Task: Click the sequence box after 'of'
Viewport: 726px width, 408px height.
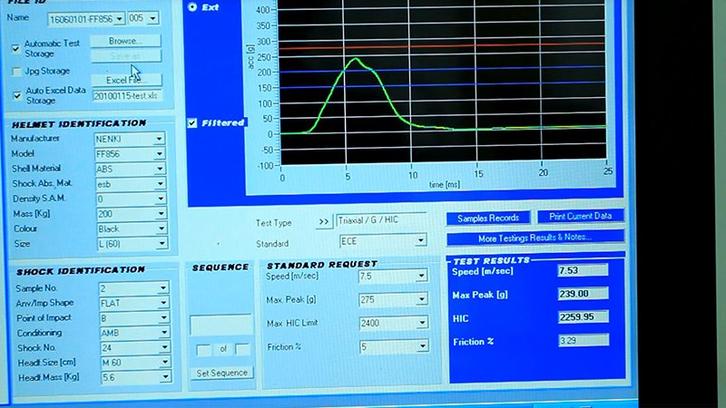Action: pos(243,350)
